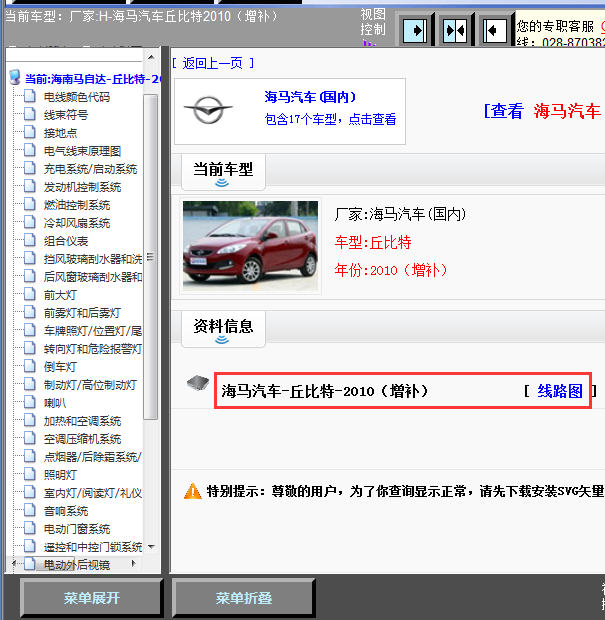This screenshot has height=620, width=605.
Task: Open 充电系统/启动系统 tree item
Action: (x=91, y=169)
